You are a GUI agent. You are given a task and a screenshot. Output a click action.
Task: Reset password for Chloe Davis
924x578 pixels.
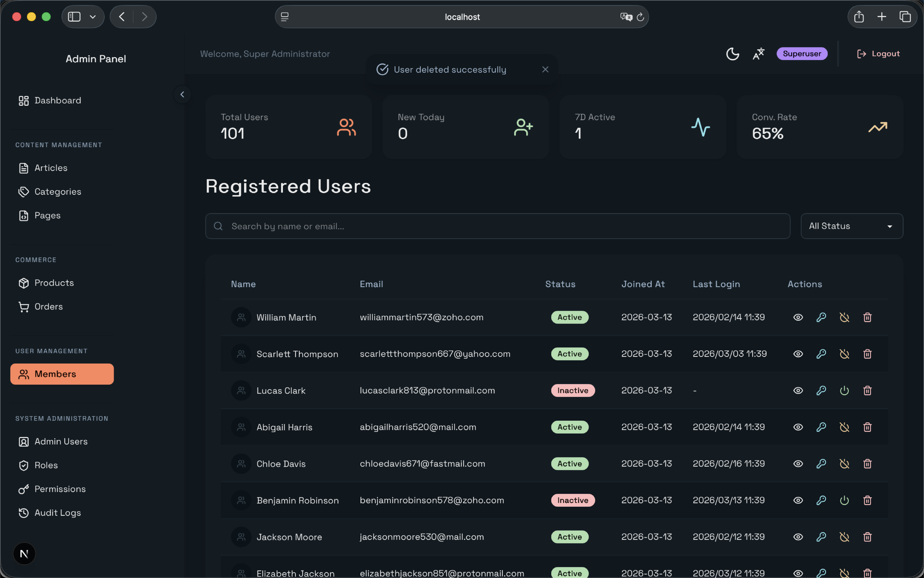tap(821, 464)
